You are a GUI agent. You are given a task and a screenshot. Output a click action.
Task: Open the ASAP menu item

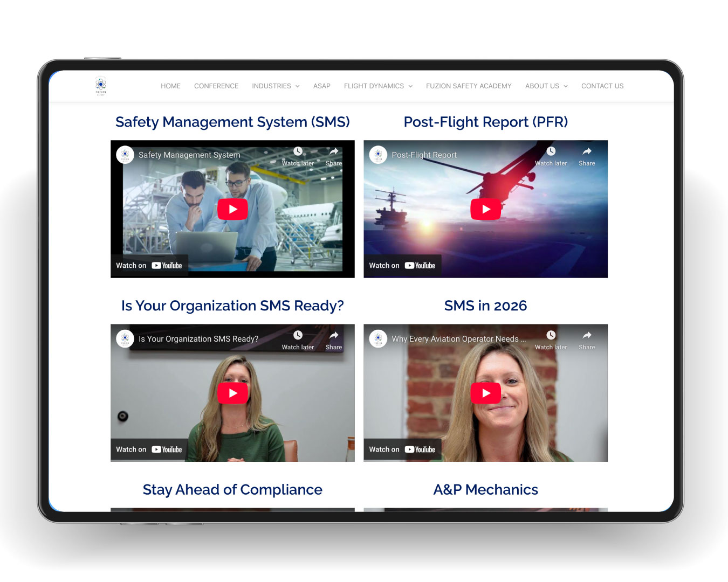point(321,86)
